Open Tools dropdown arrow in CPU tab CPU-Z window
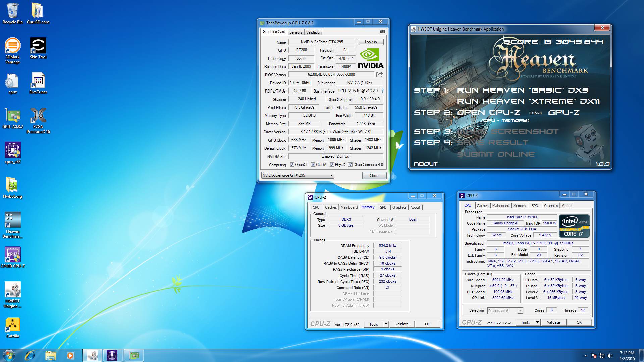 [x=537, y=322]
